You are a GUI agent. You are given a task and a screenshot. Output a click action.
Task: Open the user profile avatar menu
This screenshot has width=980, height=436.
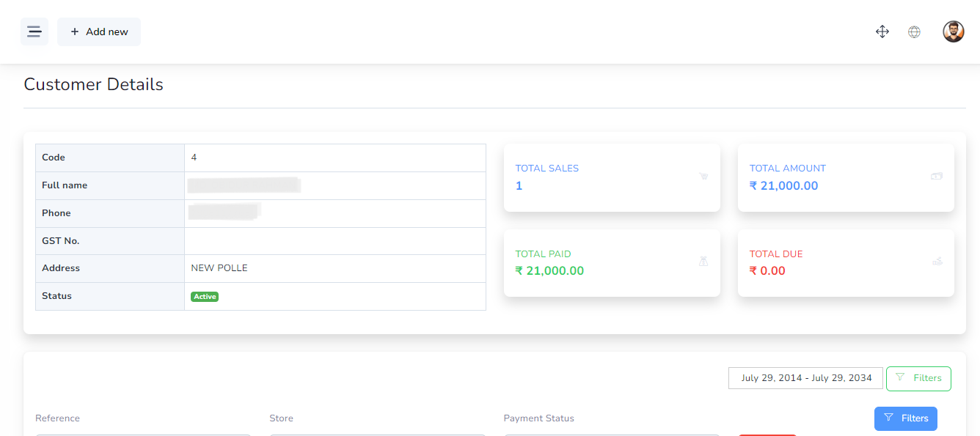pyautogui.click(x=953, y=32)
